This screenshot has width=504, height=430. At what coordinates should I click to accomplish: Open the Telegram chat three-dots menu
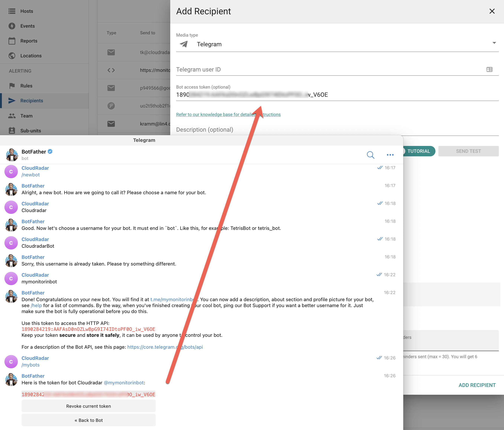390,155
